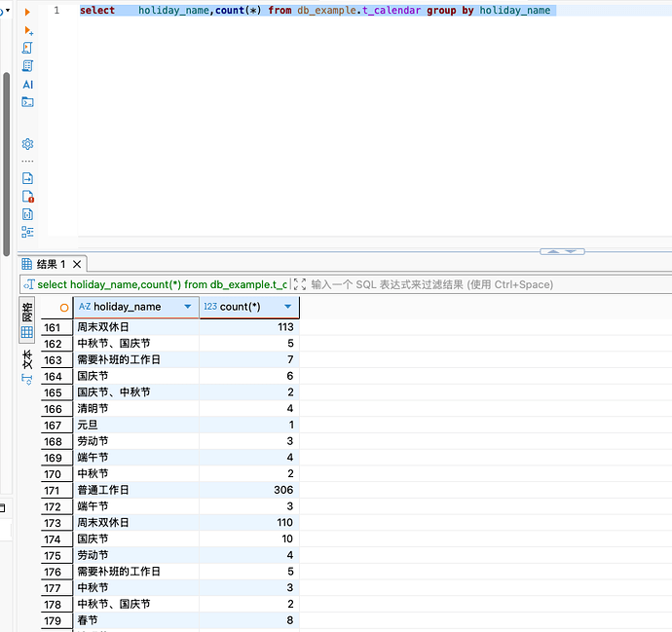672x632 pixels.
Task: Close the 结果 1 tab
Action: (x=77, y=264)
